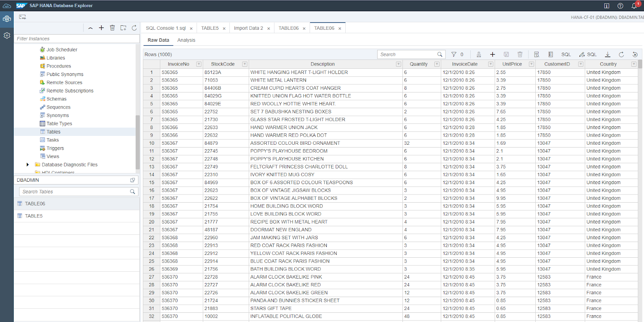Open SQL console icon in top toolbar
Image resolution: width=644 pixels, height=322 pixels.
(x=23, y=17)
